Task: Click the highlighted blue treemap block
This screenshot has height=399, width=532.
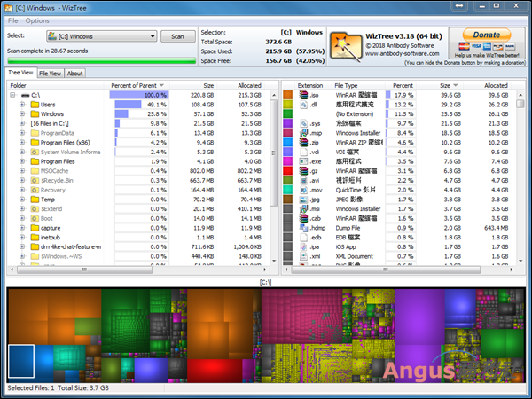Action: (21, 361)
